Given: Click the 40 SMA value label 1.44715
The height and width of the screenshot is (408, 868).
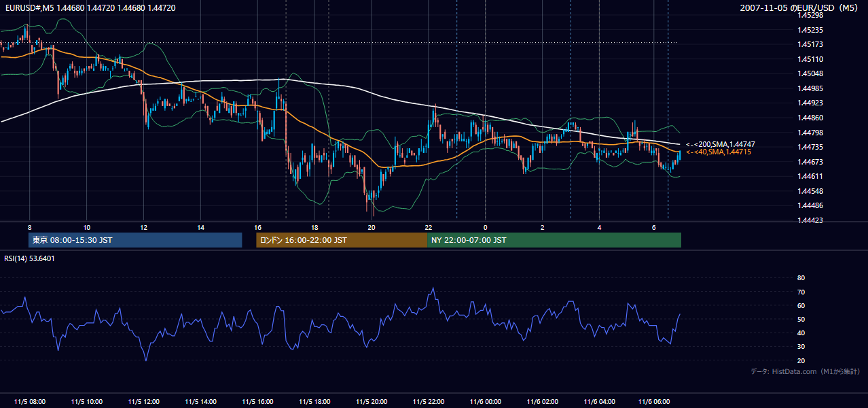Looking at the screenshot, I should point(719,152).
